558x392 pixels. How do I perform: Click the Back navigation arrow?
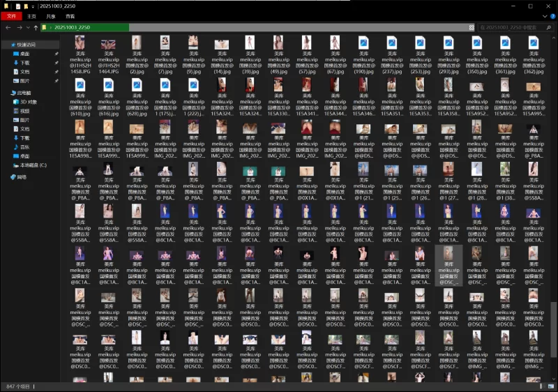[8, 28]
